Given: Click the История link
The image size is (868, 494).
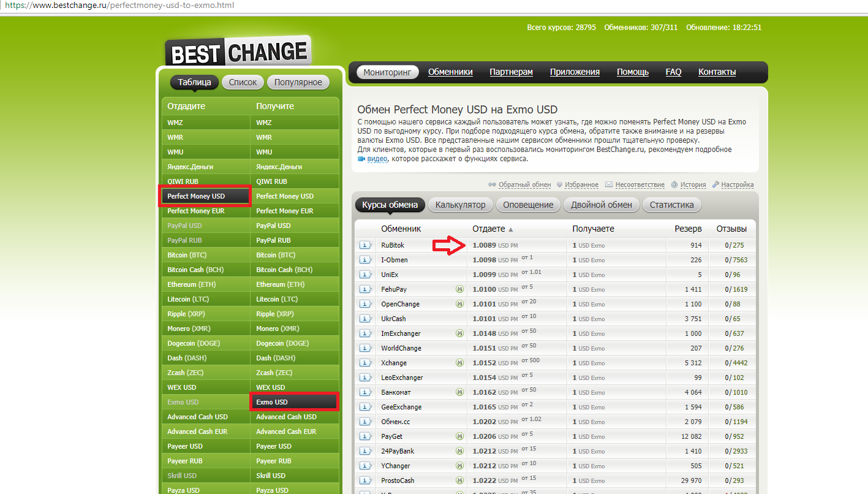Looking at the screenshot, I should (693, 184).
